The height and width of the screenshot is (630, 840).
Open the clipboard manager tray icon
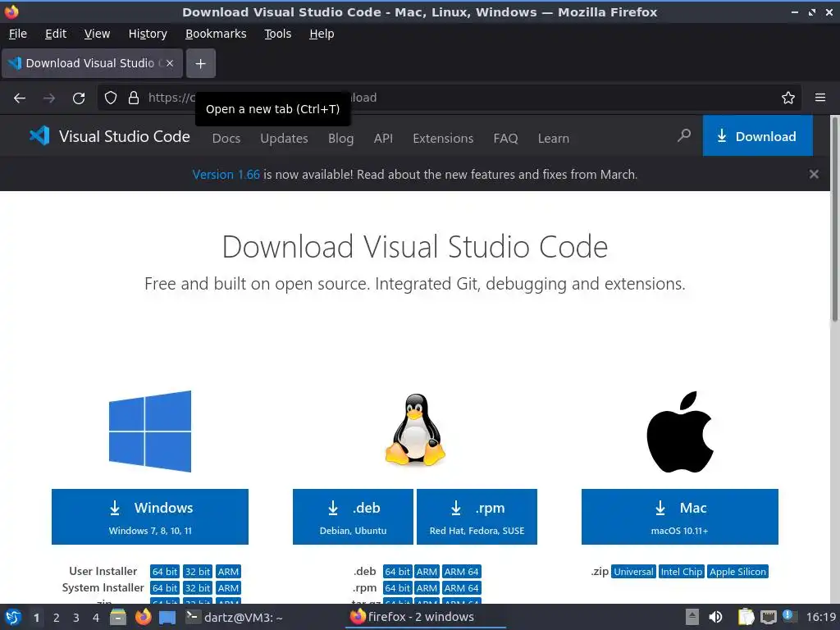pos(746,617)
